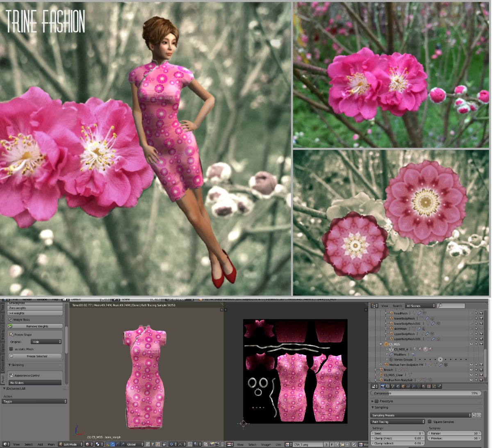Enable the Square Samples checkbox
Viewport: 492px width, 448px height.
[x=429, y=422]
